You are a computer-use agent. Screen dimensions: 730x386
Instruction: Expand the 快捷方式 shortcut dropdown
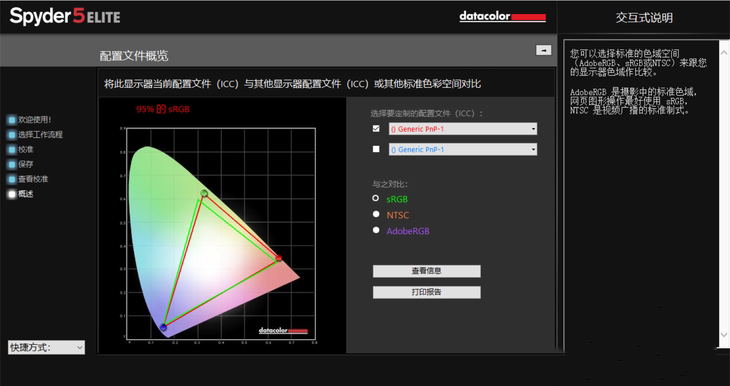point(47,347)
